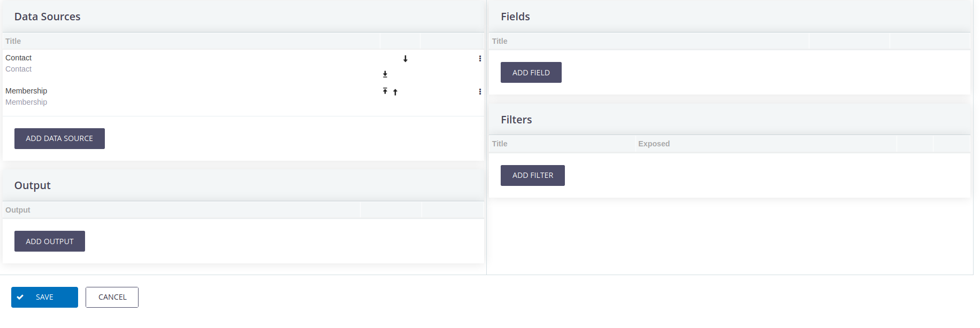
Task: Click the Title column header in Data Sources
Action: click(x=13, y=41)
